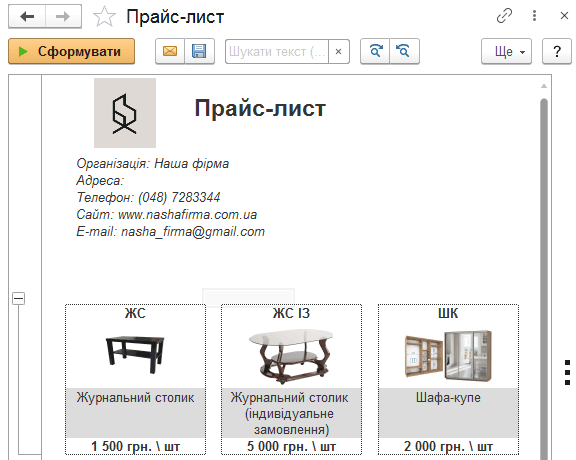Click the Сформувати button
The image size is (576, 460).
click(x=72, y=51)
